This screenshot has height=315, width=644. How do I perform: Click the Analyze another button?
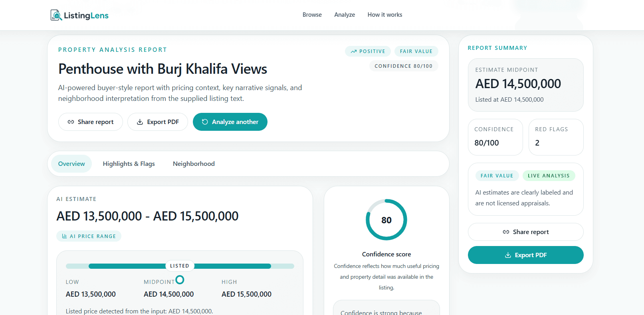[230, 122]
